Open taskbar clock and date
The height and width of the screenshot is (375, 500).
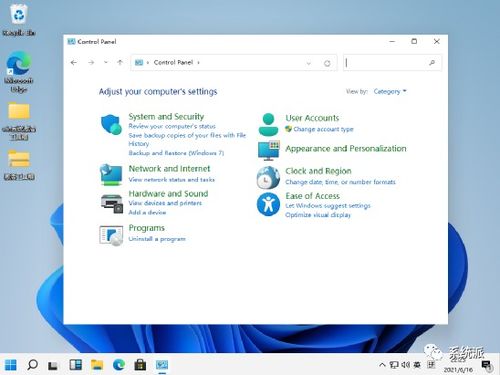458,366
